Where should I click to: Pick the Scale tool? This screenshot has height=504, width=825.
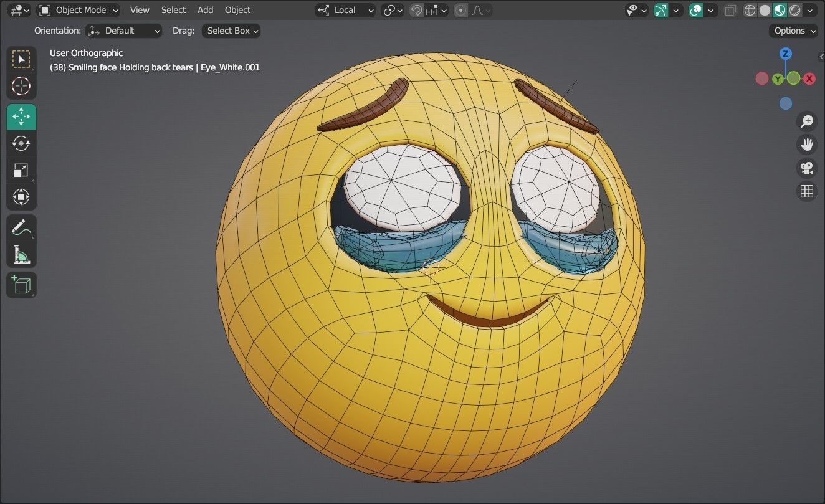tap(21, 170)
